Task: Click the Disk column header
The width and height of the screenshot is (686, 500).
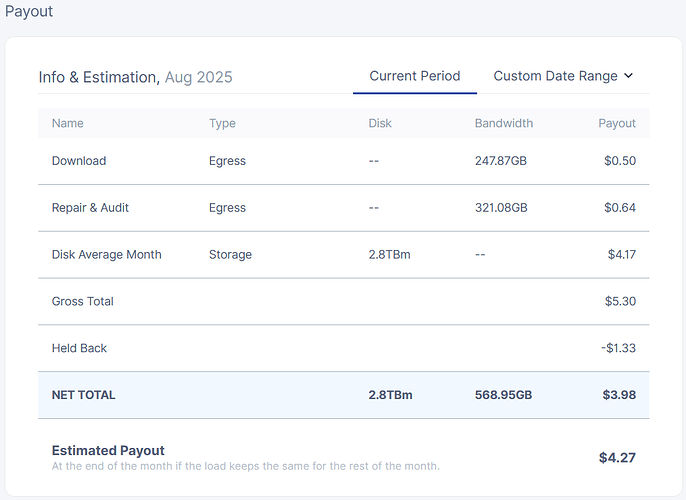Action: click(380, 123)
